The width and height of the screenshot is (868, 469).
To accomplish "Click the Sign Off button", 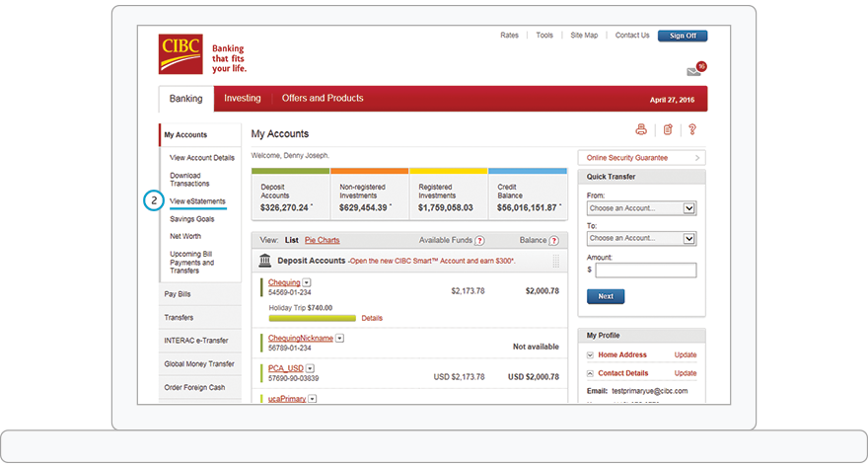I will click(683, 36).
